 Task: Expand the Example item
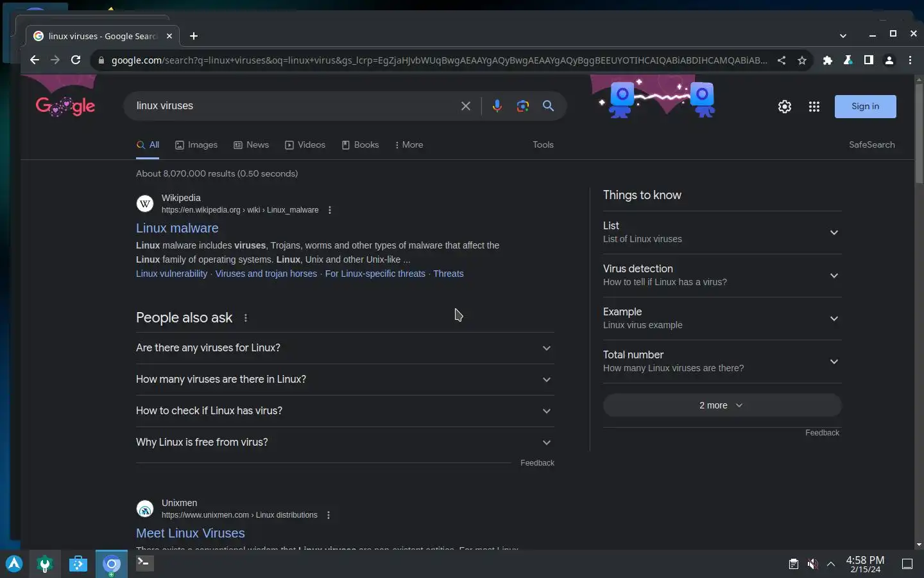click(x=722, y=319)
